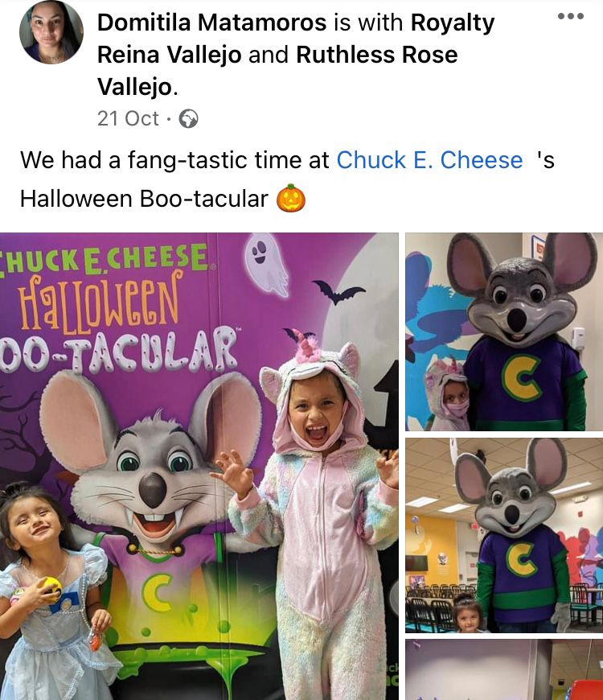Open photo of mascot with masked child
Image resolution: width=603 pixels, height=700 pixels.
click(x=504, y=331)
